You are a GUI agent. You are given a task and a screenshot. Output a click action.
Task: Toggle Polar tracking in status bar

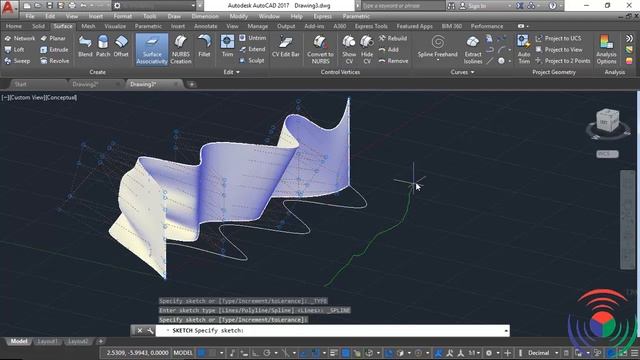(267, 353)
